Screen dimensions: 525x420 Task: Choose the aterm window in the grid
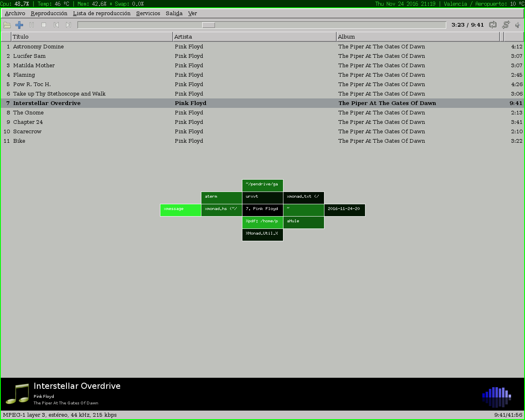coord(221,198)
